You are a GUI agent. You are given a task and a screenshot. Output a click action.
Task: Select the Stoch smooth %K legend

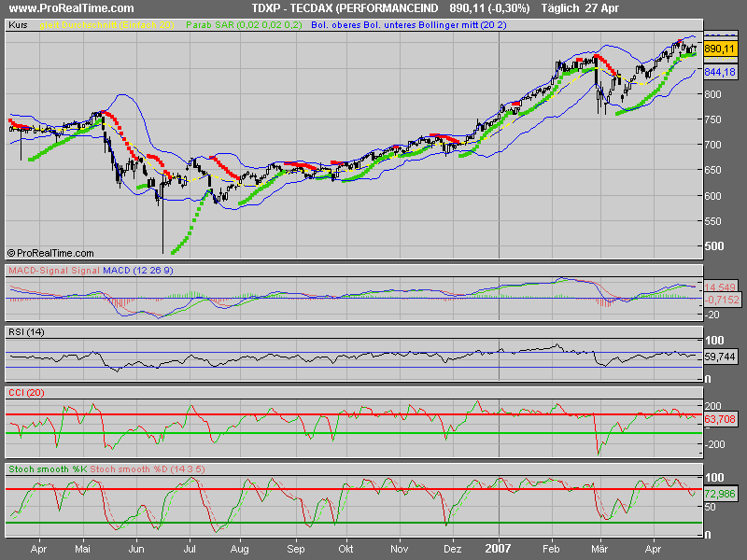[48, 469]
